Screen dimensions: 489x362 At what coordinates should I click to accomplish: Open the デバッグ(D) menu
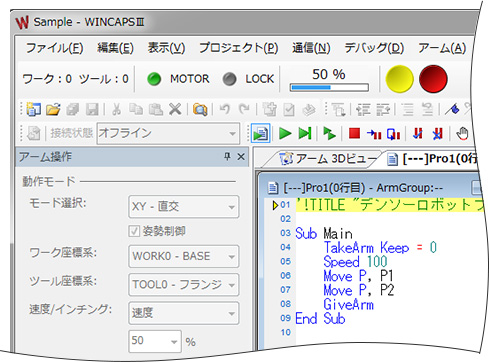[374, 48]
